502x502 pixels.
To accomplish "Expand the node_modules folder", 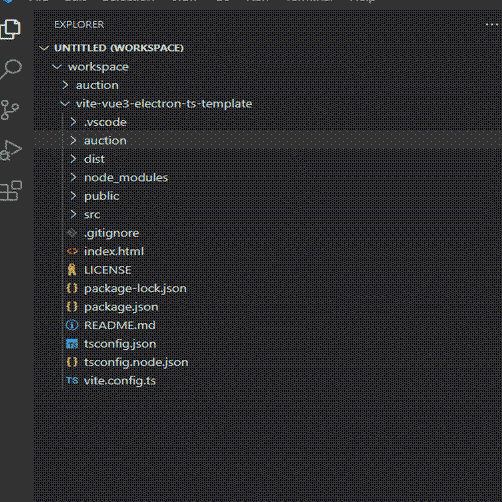I will click(73, 177).
